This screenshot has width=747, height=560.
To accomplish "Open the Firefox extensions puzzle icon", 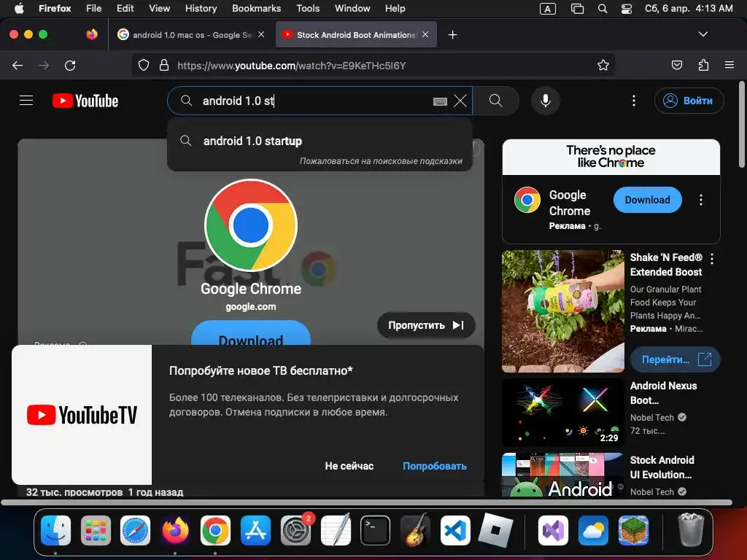I will [x=703, y=65].
